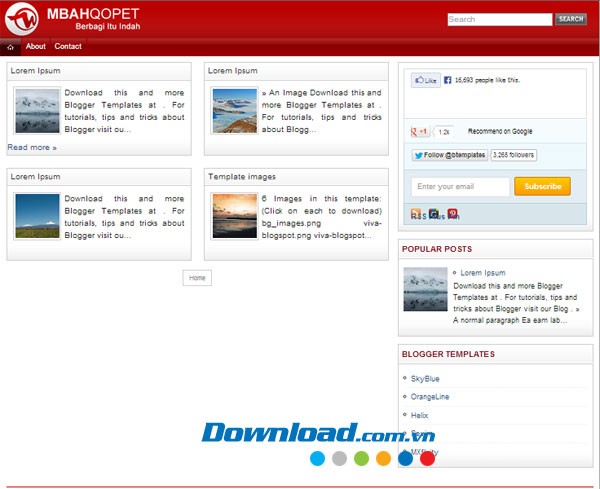
Task: Follow @btemplates on Twitter
Action: tap(449, 155)
